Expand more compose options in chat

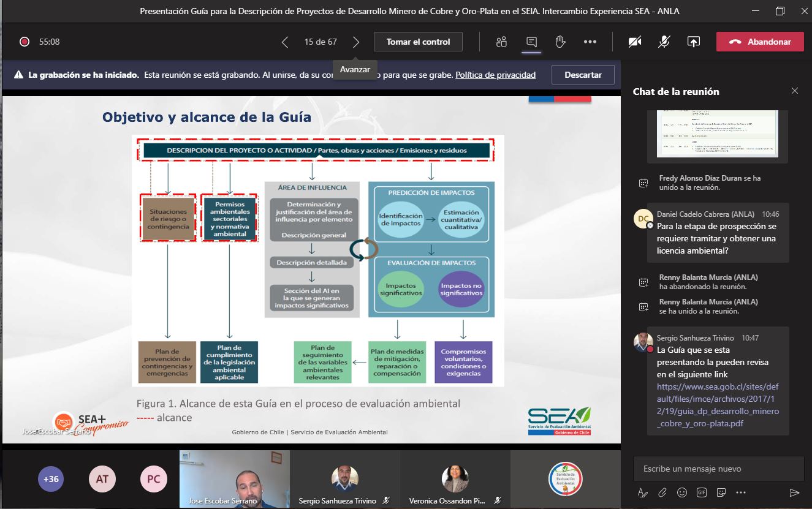[741, 492]
